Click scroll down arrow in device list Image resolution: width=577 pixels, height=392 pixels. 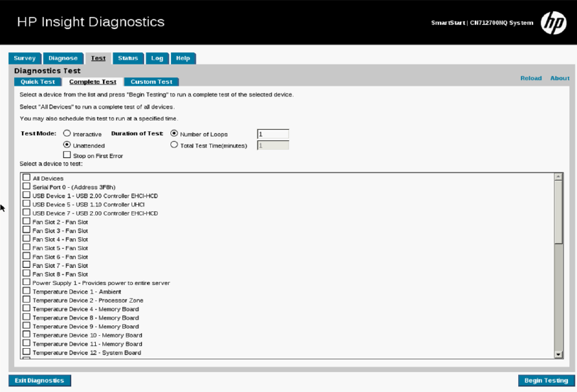click(x=559, y=354)
